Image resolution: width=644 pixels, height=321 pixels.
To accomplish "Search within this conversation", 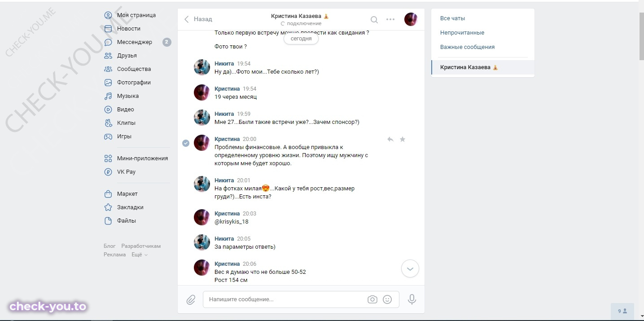I will coord(374,19).
